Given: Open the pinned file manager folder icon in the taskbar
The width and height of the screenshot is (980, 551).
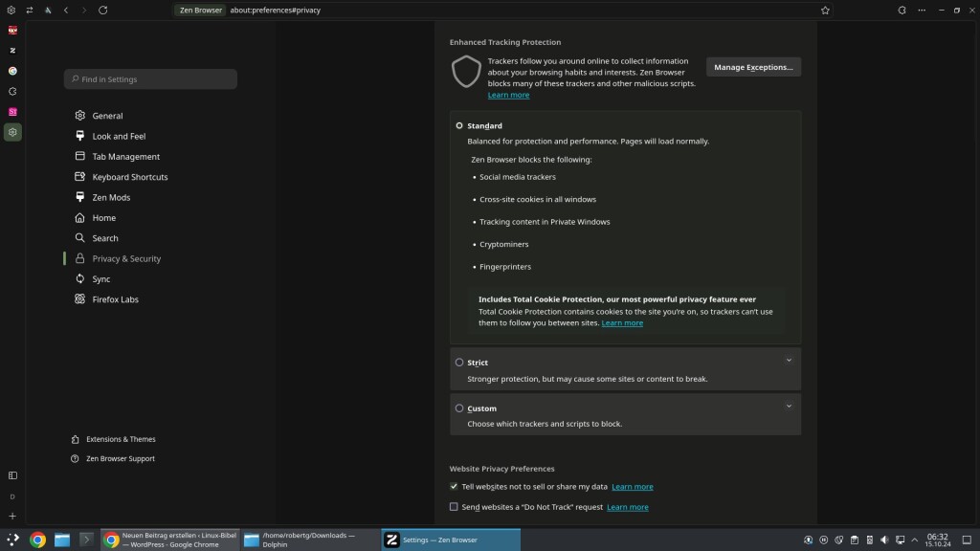Looking at the screenshot, I should pos(62,540).
